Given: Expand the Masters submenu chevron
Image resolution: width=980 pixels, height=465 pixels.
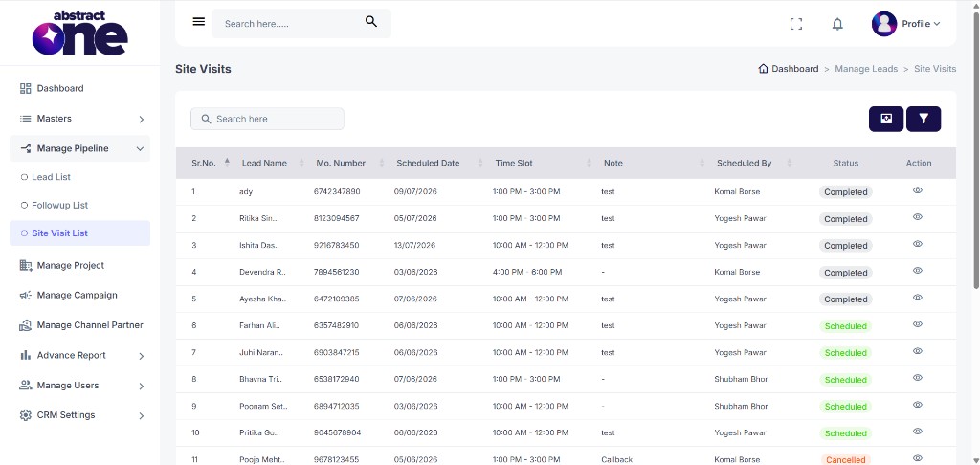Looking at the screenshot, I should (x=142, y=119).
